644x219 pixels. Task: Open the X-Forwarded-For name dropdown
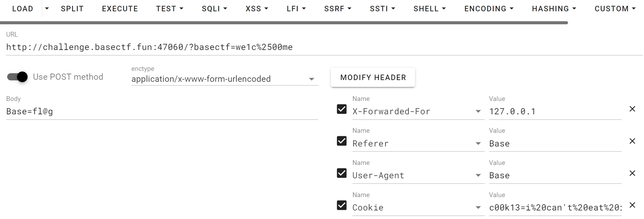coord(478,112)
